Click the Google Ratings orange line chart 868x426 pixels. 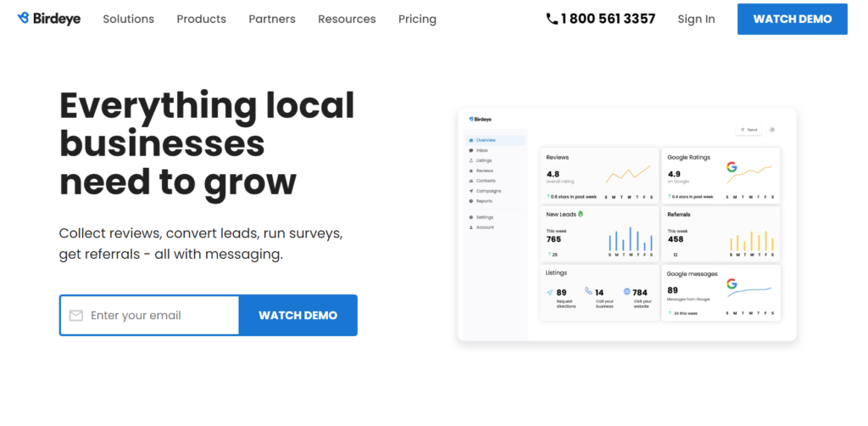[x=749, y=174]
